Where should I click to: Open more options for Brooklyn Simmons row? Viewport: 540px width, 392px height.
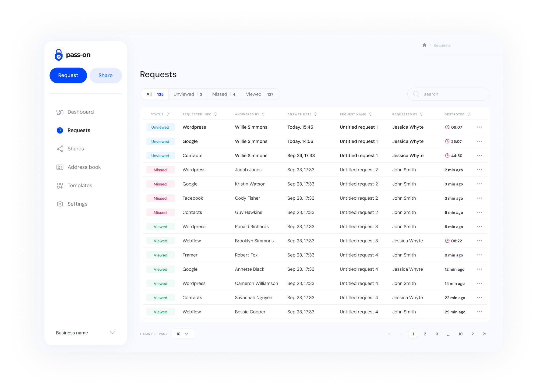click(x=479, y=241)
